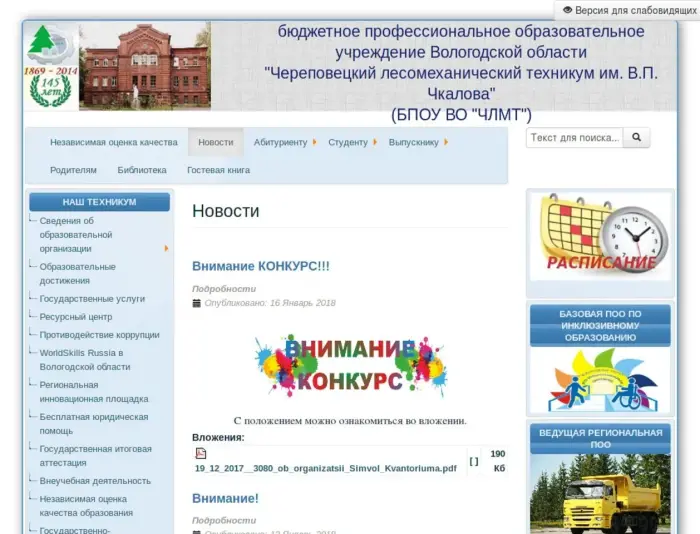700x534 pixels.
Task: Open the Библиотека page
Action: click(x=142, y=170)
